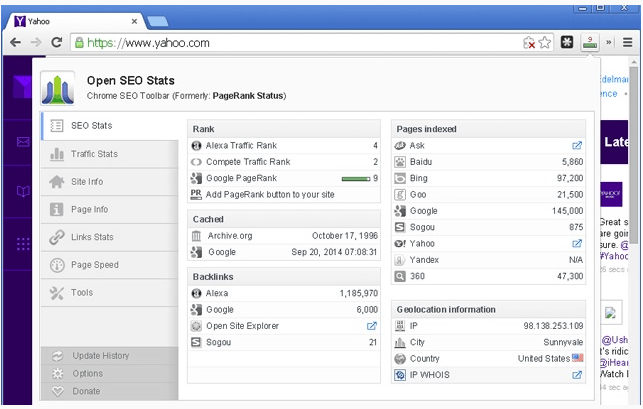Click the Google PageRank green bar
Screen dimensions: 643x409
point(356,179)
